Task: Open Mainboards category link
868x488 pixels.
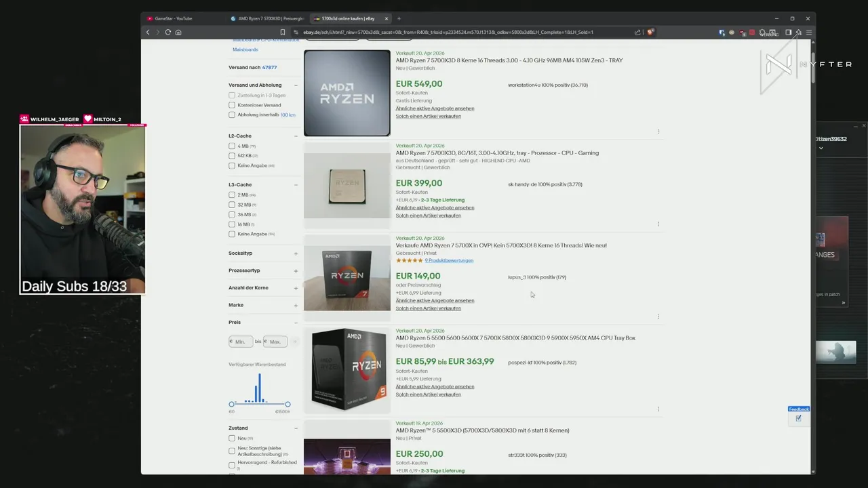Action: 245,49
